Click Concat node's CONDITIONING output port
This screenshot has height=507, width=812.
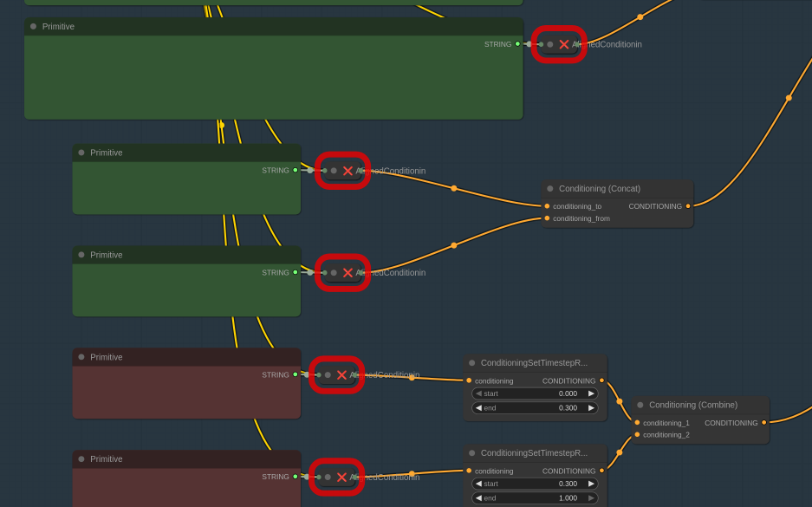(688, 206)
